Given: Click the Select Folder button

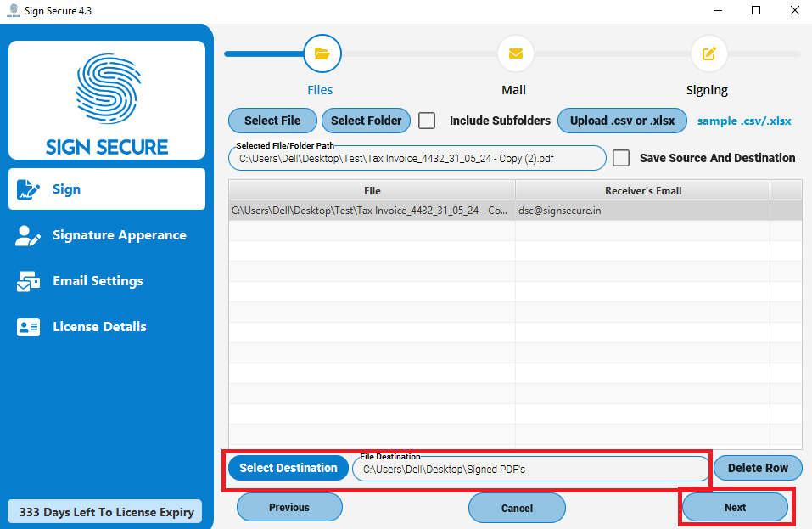Looking at the screenshot, I should (367, 121).
